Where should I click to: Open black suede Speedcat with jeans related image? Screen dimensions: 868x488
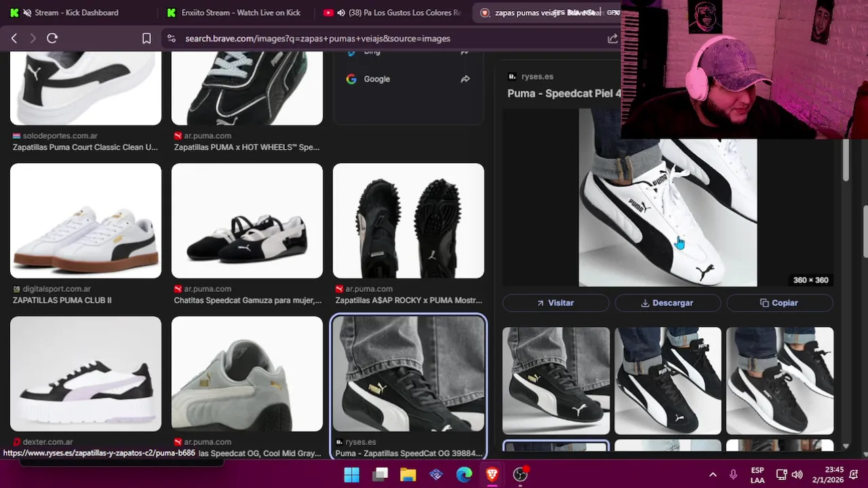[x=556, y=381]
